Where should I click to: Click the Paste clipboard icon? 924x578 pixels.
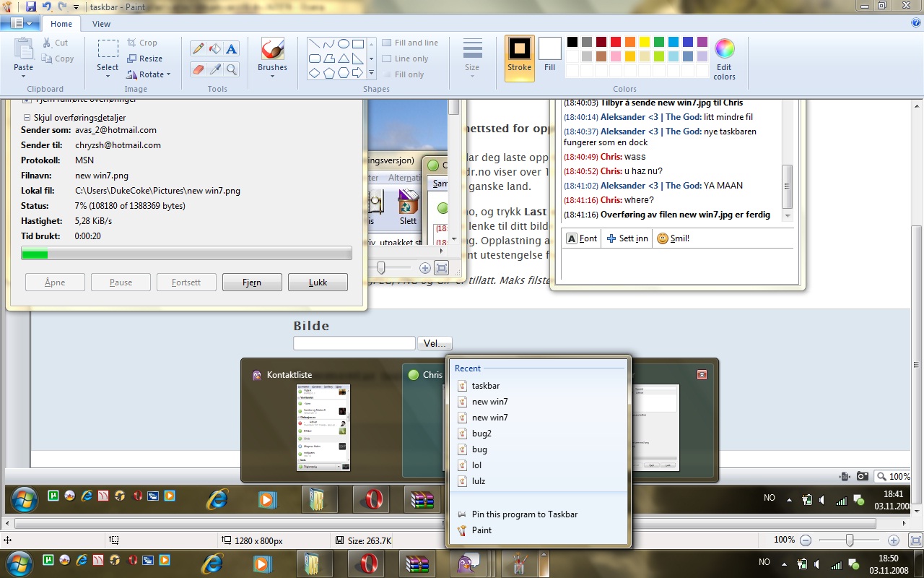pos(23,49)
